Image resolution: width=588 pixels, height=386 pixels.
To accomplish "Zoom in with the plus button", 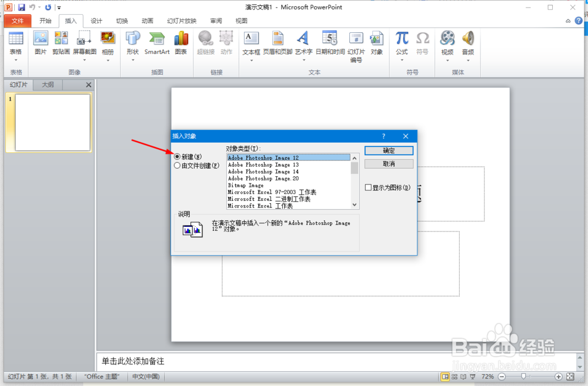I will [558, 377].
